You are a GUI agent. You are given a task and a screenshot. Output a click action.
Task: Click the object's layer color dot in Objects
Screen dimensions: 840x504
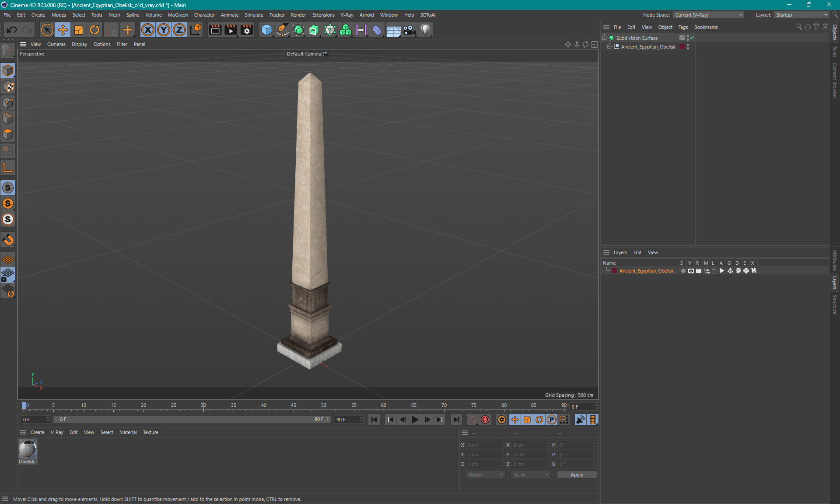[682, 47]
